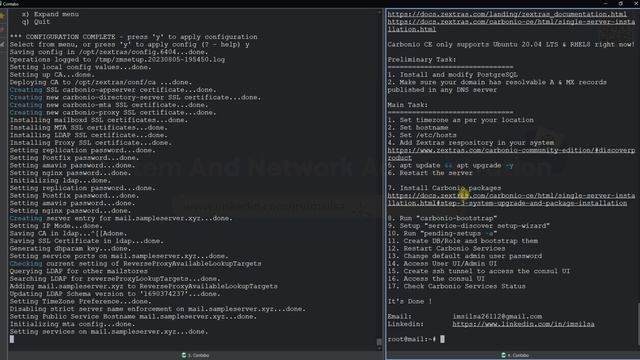This screenshot has height=360, width=640.
Task: Click 'new carbonio-directory-server SSL certificate' line
Action: pyautogui.click(x=135, y=97)
